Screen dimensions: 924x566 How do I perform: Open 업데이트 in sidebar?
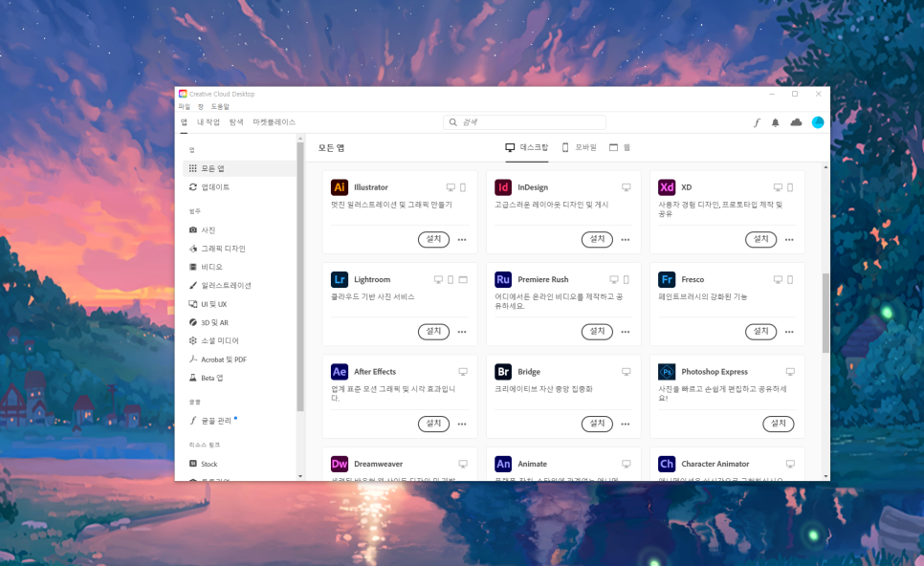click(x=239, y=186)
